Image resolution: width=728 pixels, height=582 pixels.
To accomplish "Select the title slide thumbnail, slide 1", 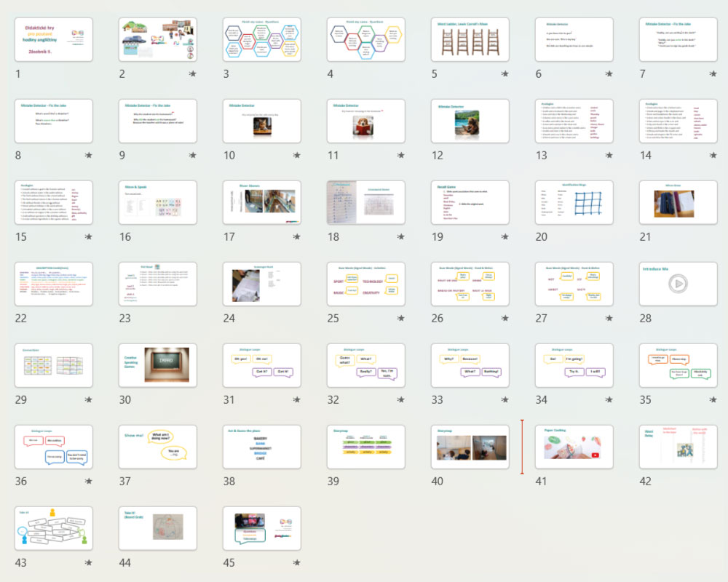I will pos(54,40).
